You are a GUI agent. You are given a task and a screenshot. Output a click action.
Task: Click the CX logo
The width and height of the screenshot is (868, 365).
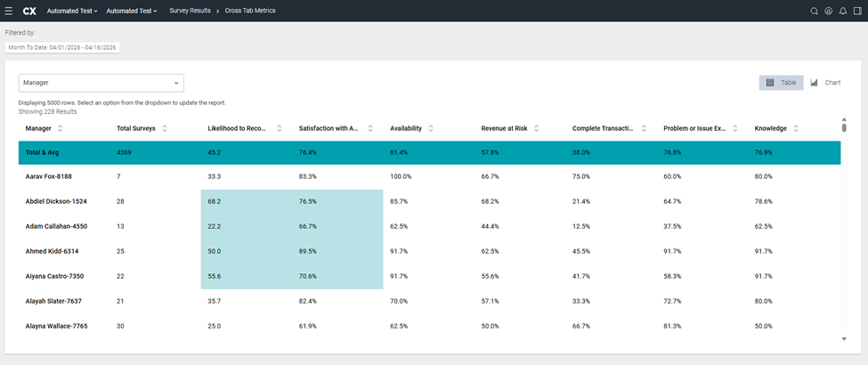click(x=30, y=11)
